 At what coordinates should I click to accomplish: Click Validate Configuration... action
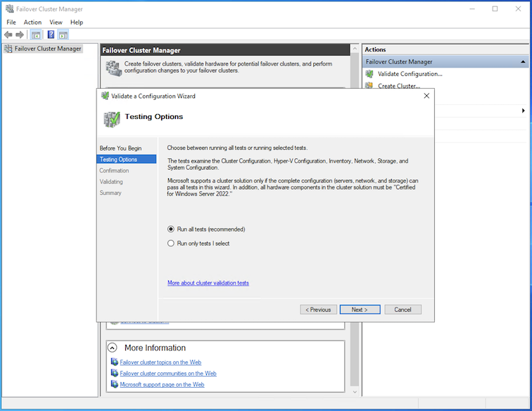(410, 74)
